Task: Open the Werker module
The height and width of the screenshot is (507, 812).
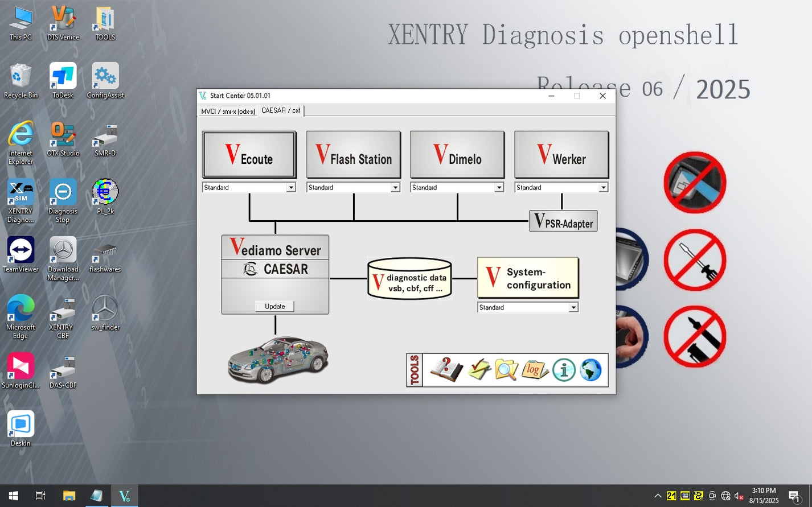Action: click(x=561, y=154)
